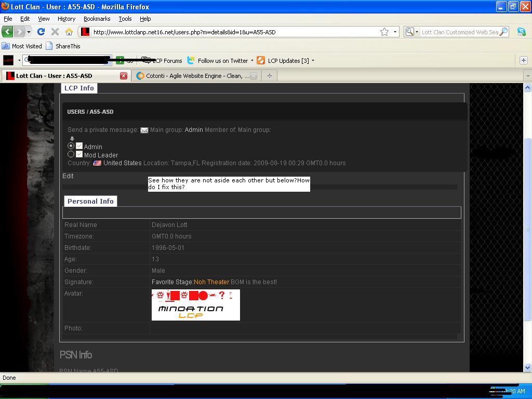Viewport: 532px width, 399px height.
Task: Open a new tab with plus button
Action: tap(269, 76)
